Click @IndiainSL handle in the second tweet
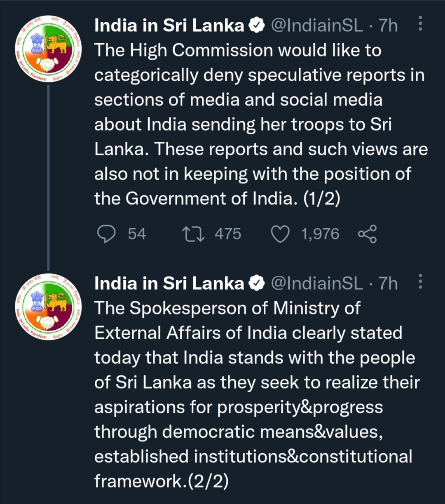The image size is (445, 504). (x=317, y=284)
